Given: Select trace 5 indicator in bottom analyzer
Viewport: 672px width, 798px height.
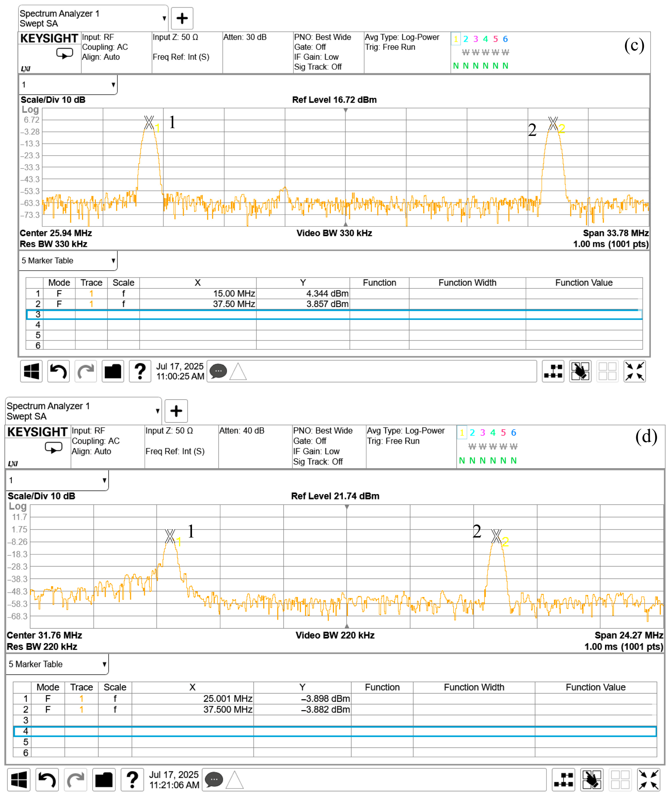Looking at the screenshot, I should tap(503, 432).
